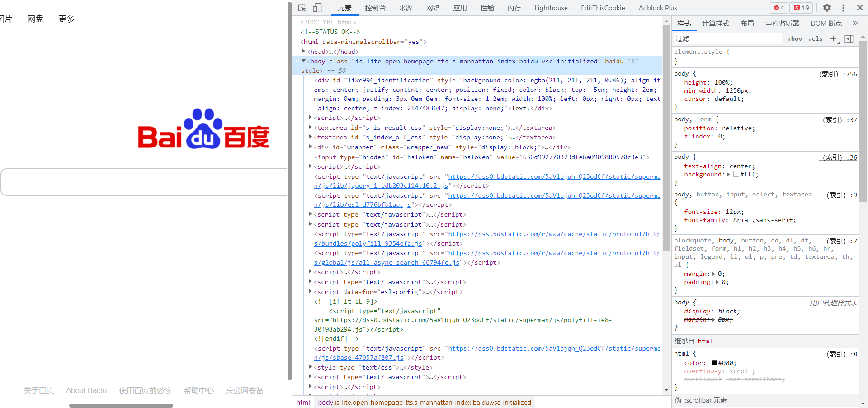This screenshot has height=408, width=868.
Task: Follow the all_async_search_66794fc.js script link
Action: pos(487,257)
